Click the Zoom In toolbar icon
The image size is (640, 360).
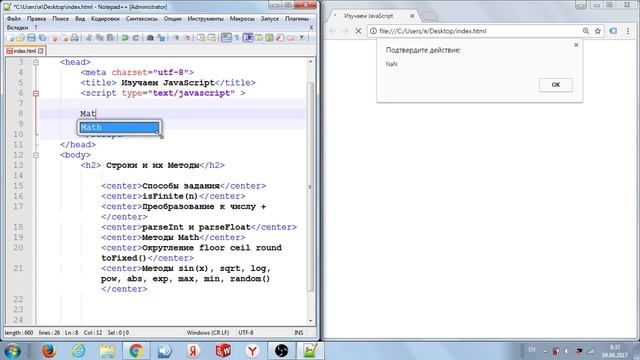point(176,38)
